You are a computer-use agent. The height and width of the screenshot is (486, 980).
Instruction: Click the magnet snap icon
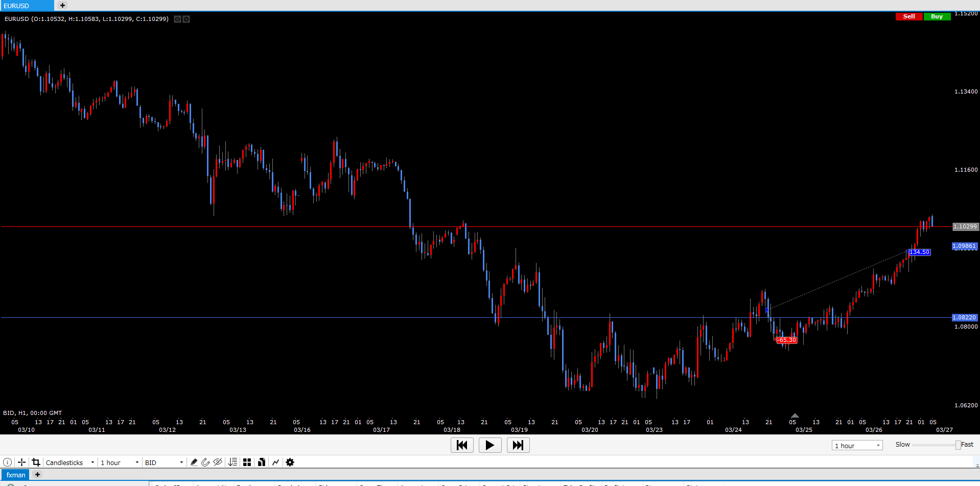click(x=205, y=462)
